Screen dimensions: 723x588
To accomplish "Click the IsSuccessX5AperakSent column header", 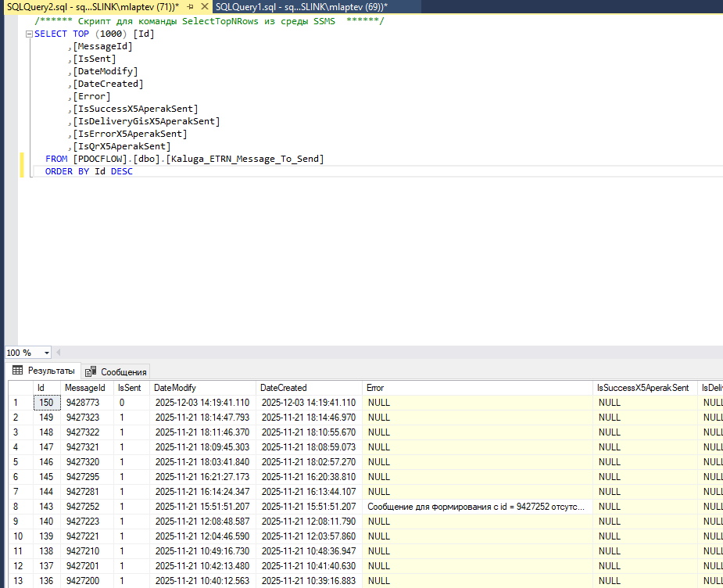I will click(x=642, y=388).
